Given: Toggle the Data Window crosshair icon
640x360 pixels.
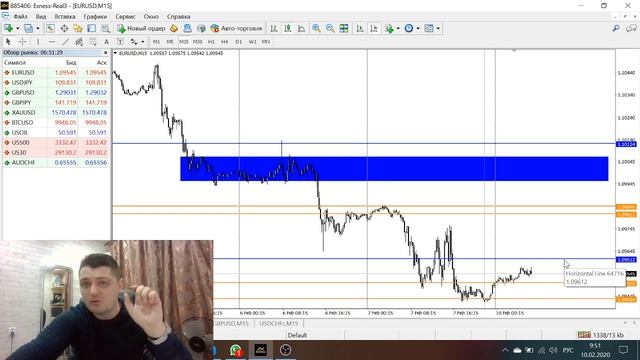Looking at the screenshot, I should [64, 28].
